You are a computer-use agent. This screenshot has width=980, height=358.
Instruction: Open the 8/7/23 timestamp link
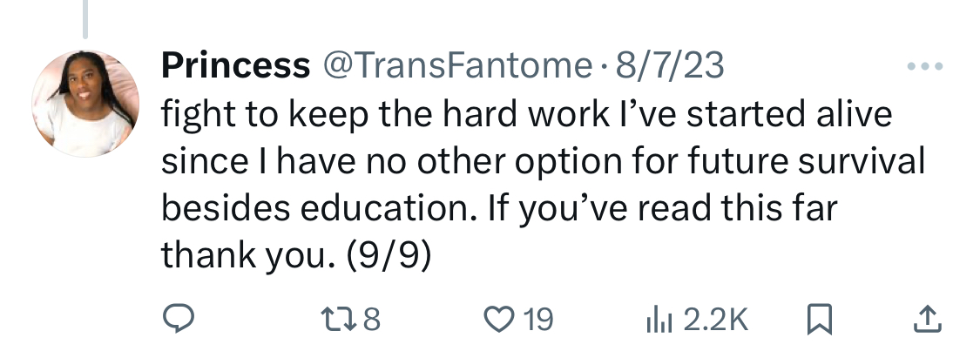pos(670,65)
